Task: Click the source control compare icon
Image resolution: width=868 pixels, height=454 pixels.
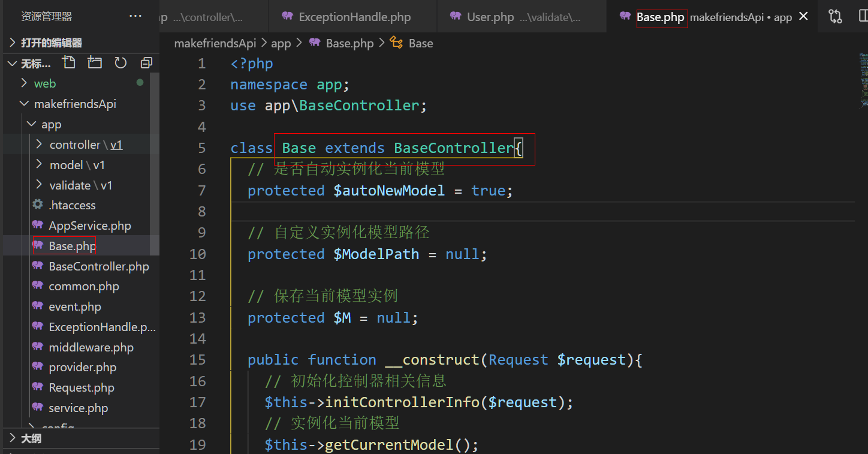Action: point(835,16)
